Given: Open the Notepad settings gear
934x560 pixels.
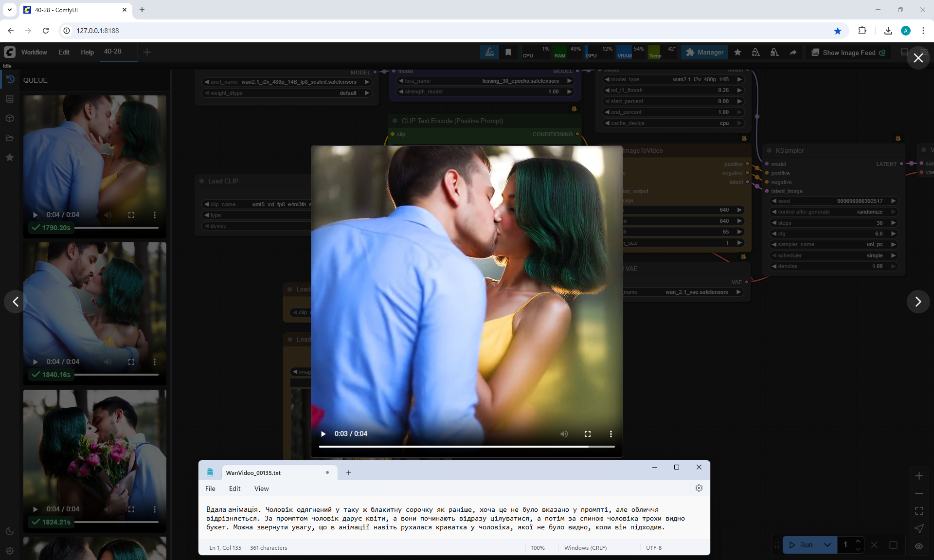Looking at the screenshot, I should [699, 488].
